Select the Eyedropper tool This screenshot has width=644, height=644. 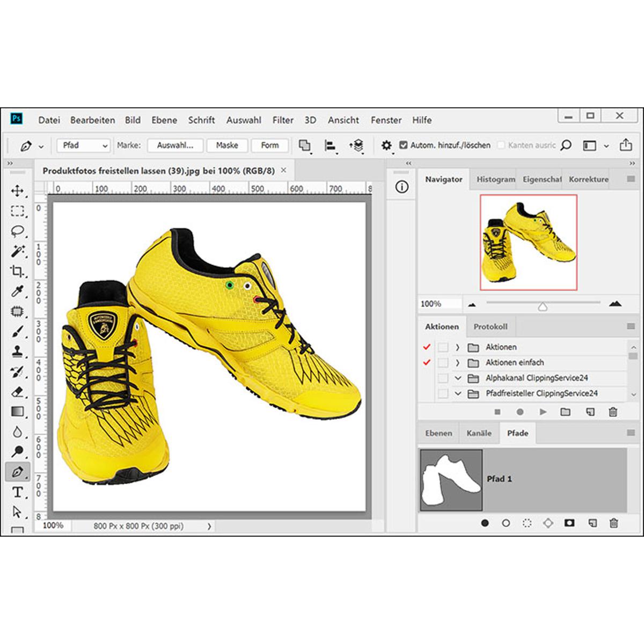[x=17, y=291]
